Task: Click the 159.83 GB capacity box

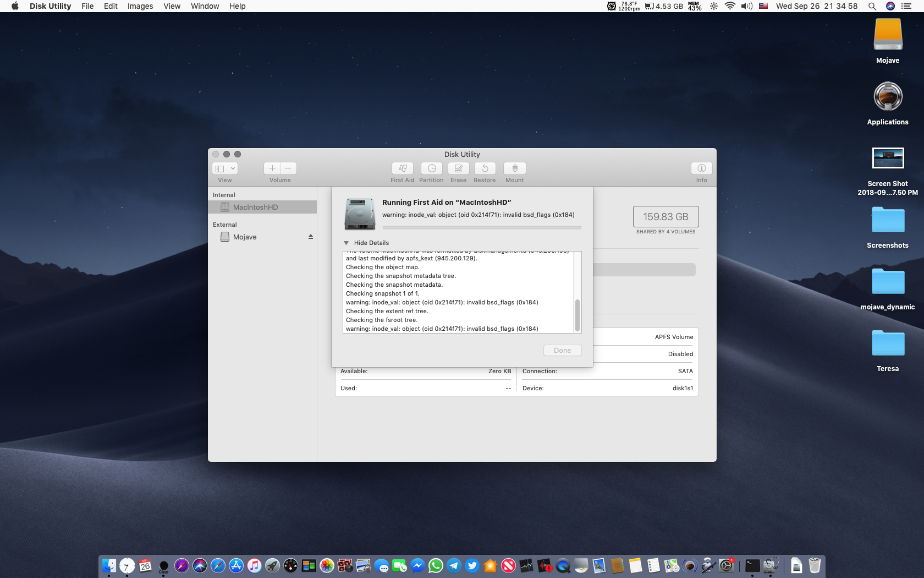Action: click(x=665, y=217)
